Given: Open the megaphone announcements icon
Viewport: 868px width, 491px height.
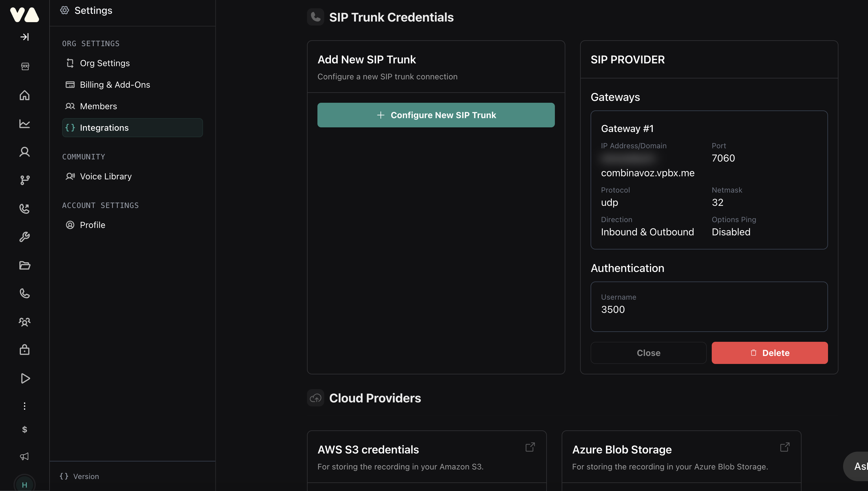Looking at the screenshot, I should (x=25, y=456).
